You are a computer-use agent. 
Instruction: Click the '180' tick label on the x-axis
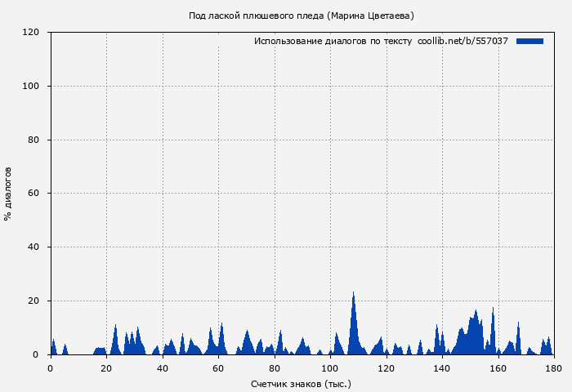click(x=553, y=368)
